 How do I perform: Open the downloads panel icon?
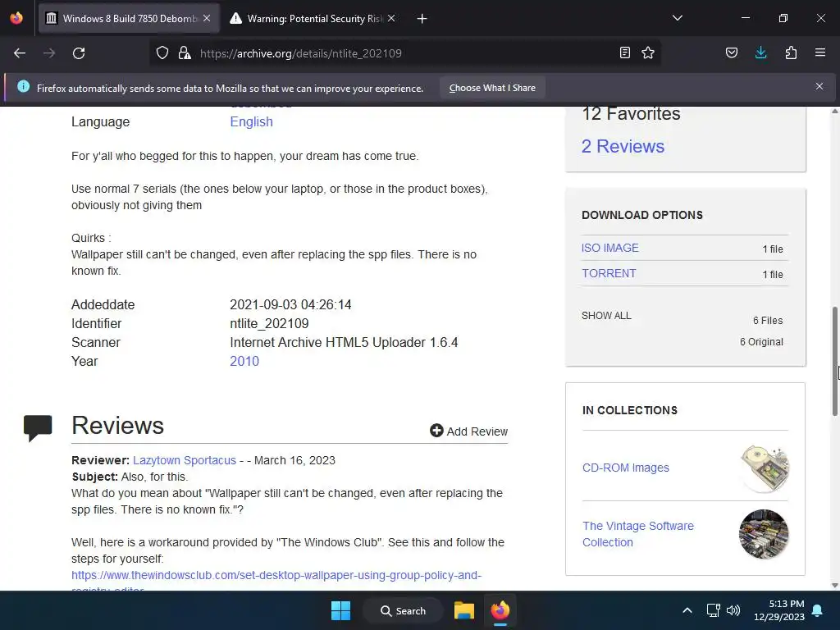[760, 52]
